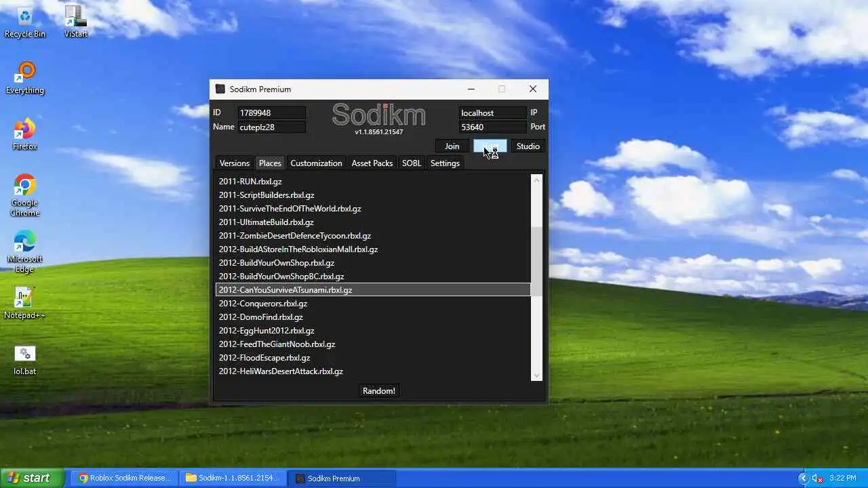
Task: Choose 2012-DomoFind.rbxl.gz from list
Action: (373, 317)
